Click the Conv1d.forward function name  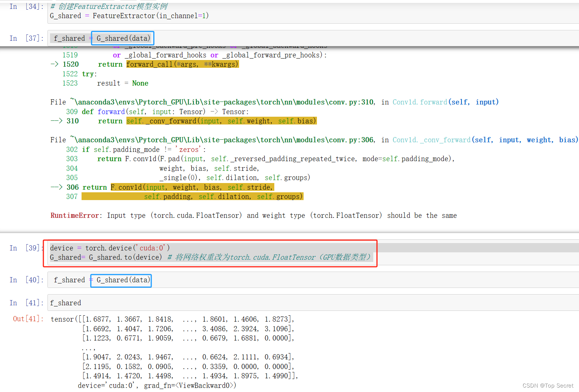click(420, 102)
